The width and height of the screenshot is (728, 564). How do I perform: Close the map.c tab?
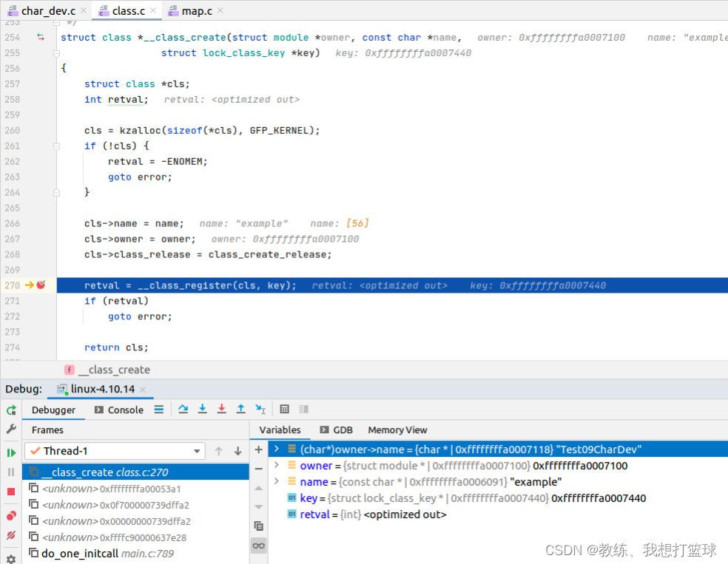[220, 10]
